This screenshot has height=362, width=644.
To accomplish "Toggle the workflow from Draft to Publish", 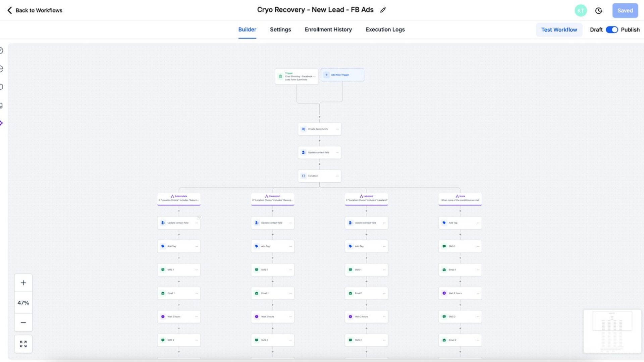I will [x=612, y=29].
